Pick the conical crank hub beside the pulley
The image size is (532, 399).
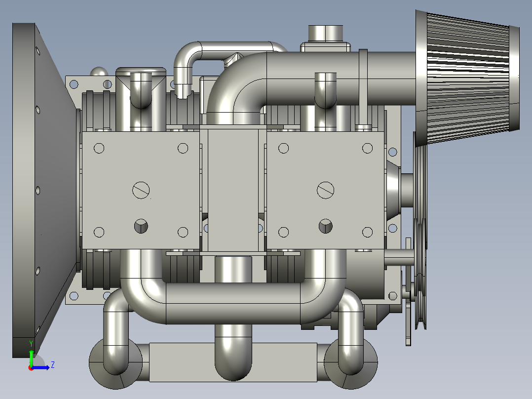[394, 190]
